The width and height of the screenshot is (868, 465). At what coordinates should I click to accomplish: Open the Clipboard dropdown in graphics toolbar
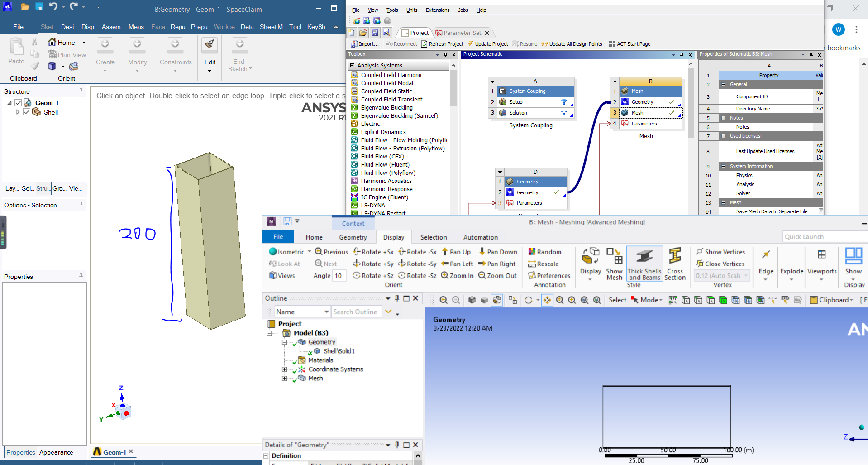[x=831, y=300]
